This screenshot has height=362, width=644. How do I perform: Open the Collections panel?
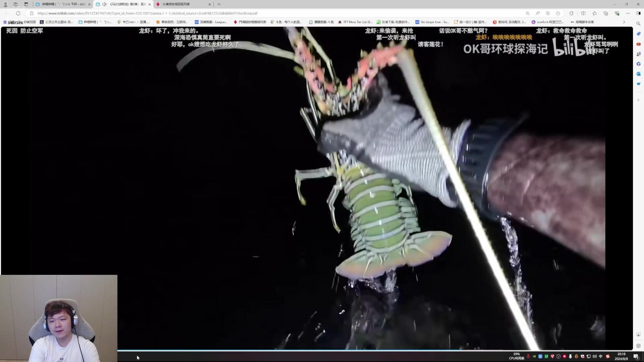605,13
